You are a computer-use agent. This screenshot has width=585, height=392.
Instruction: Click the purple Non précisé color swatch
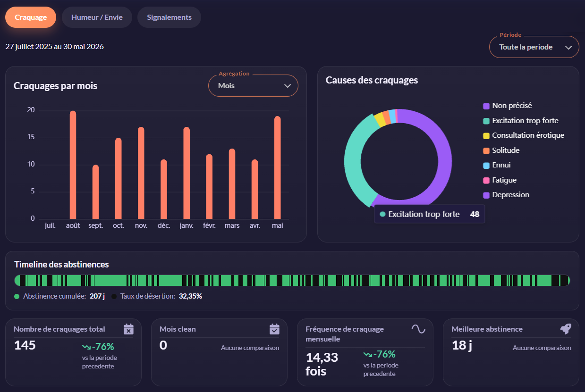[486, 106]
